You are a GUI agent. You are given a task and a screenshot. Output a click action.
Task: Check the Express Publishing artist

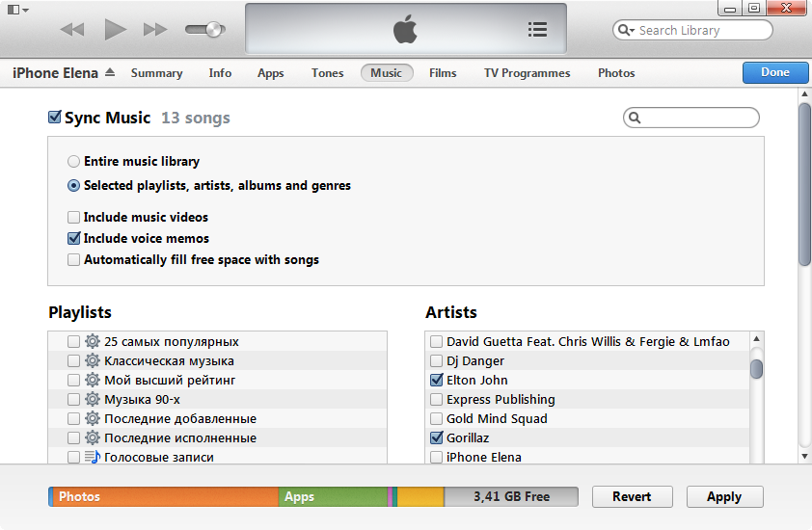[x=437, y=399]
